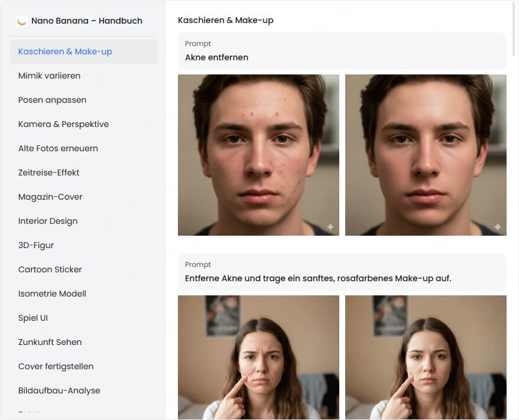Open the man's before photo with acne
This screenshot has height=420, width=519.
[x=258, y=155]
